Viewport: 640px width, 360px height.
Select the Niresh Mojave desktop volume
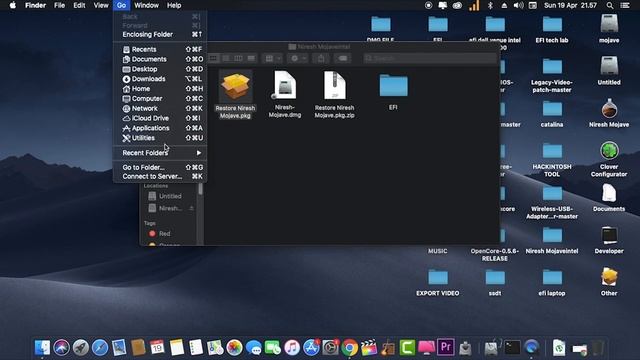click(609, 113)
